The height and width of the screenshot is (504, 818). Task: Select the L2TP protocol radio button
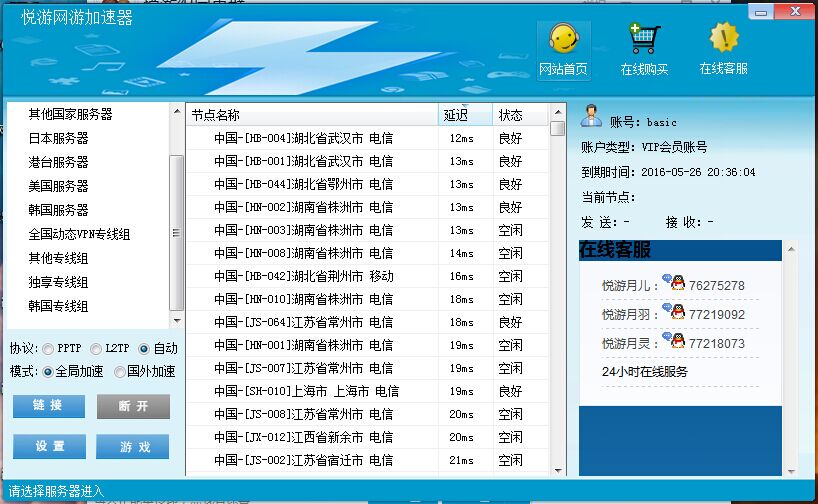pos(96,349)
